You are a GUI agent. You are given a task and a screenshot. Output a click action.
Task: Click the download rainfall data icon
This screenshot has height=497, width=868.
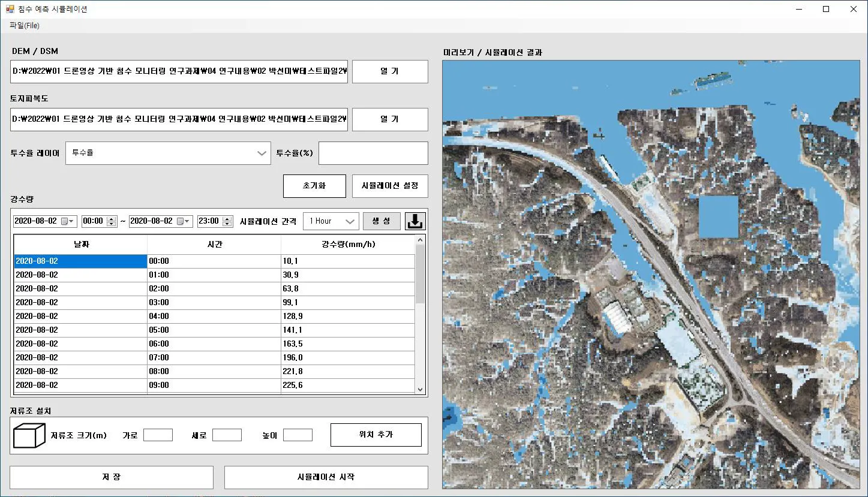pyautogui.click(x=415, y=221)
